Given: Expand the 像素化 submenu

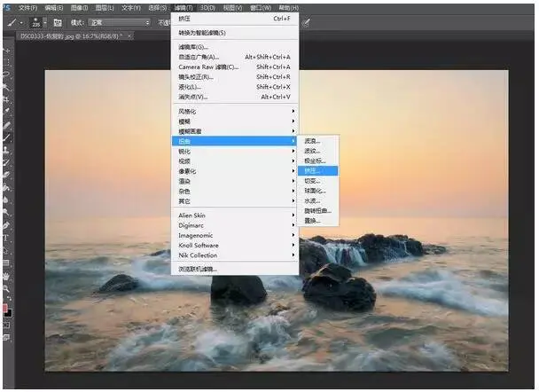Looking at the screenshot, I should point(235,171).
